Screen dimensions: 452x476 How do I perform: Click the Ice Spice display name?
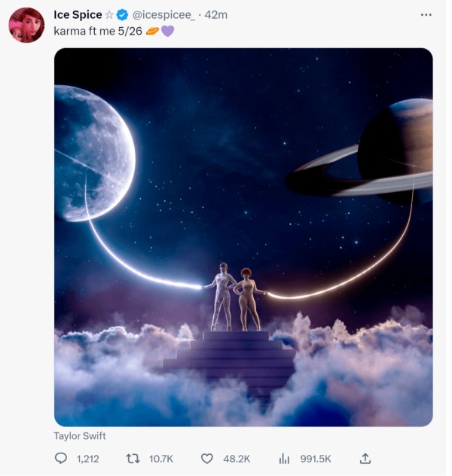pyautogui.click(x=78, y=15)
